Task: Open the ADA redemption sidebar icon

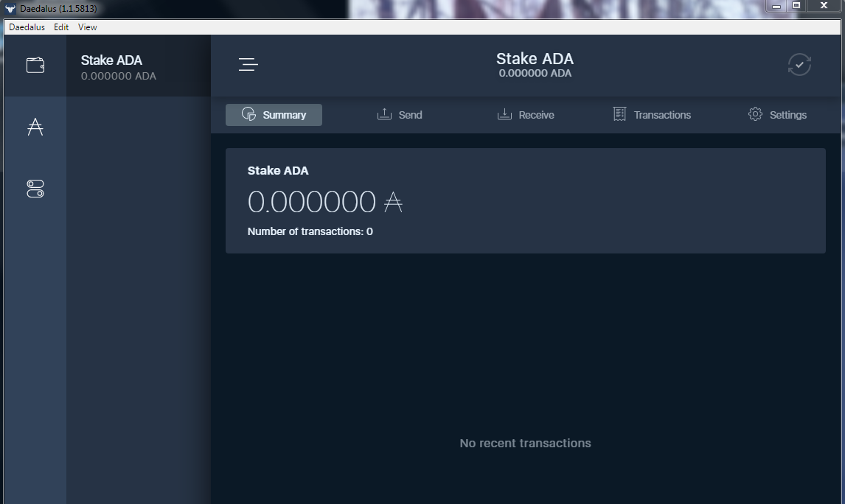Action: [35, 127]
